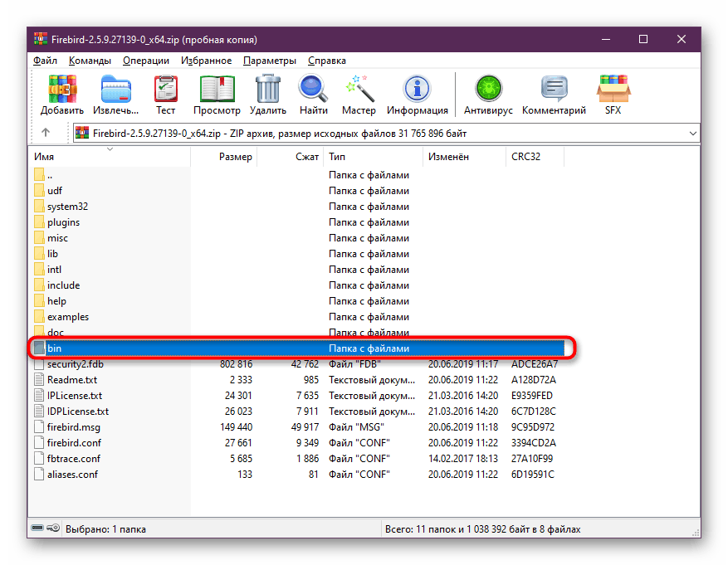Image resolution: width=728 pixels, height=565 pixels.
Task: Open the Извлечь (Extract) tool
Action: tap(115, 89)
